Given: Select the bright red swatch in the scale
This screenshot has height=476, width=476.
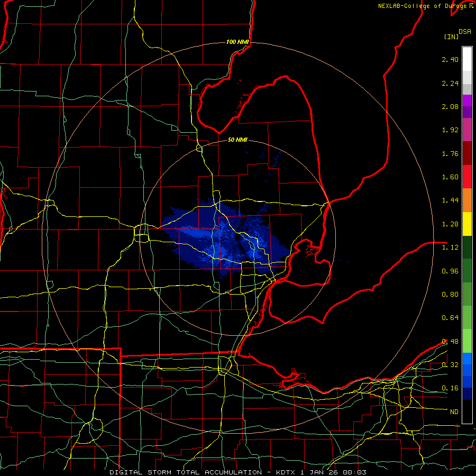Looking at the screenshot, I should (467, 177).
